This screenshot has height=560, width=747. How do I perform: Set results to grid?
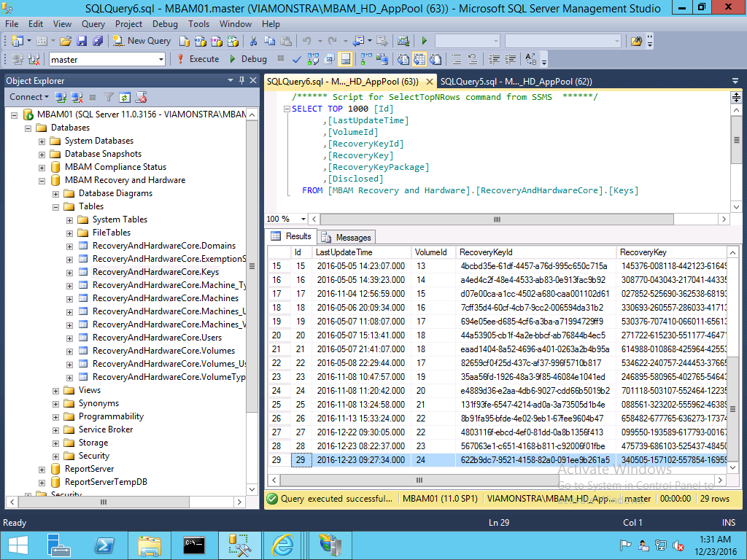click(x=419, y=59)
